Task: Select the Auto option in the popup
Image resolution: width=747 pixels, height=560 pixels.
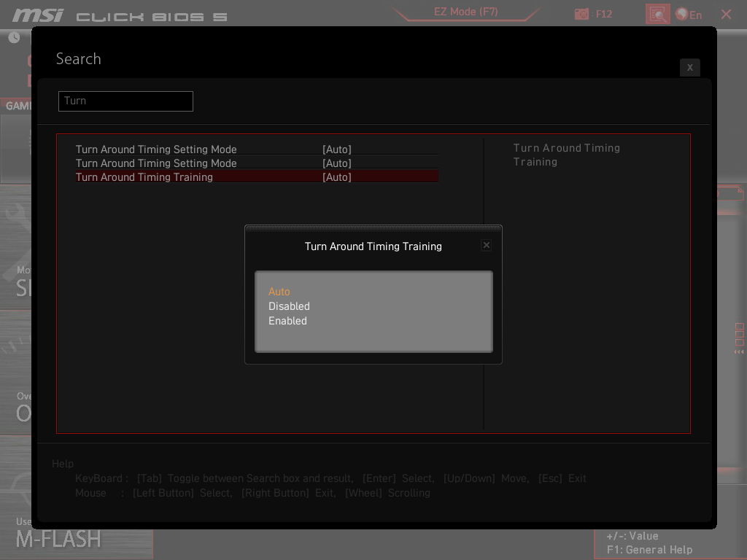Action: pos(279,292)
